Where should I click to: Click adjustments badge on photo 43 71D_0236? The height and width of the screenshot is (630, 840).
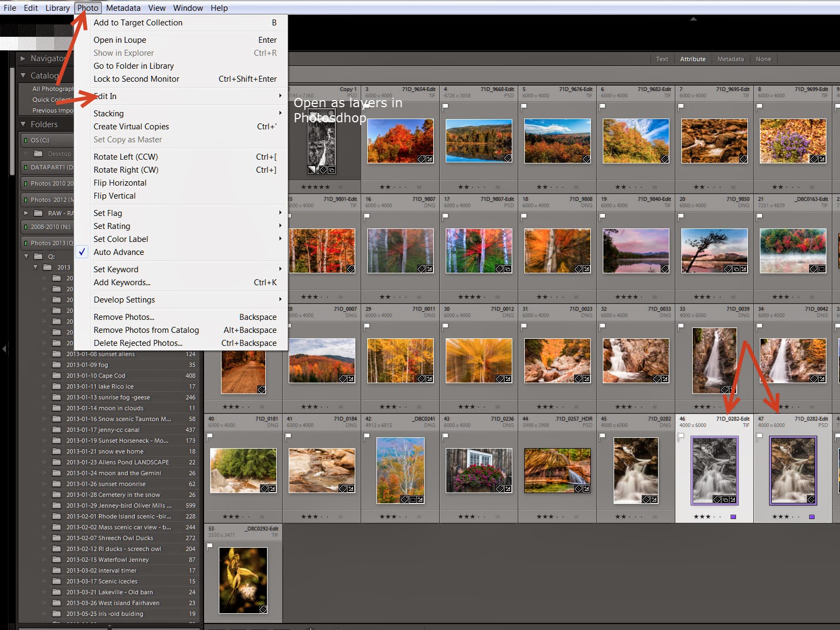[508, 488]
